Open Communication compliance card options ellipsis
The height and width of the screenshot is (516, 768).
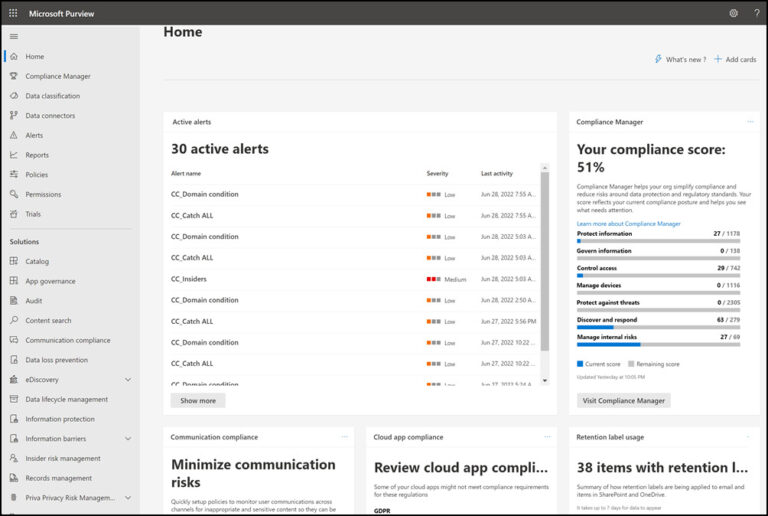pos(344,437)
